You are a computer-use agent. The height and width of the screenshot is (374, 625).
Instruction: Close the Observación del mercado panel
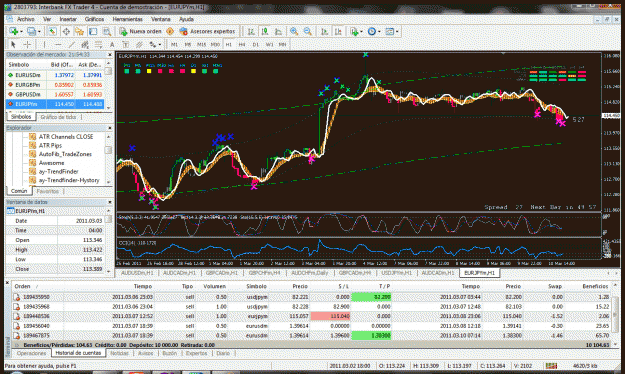pos(110,55)
